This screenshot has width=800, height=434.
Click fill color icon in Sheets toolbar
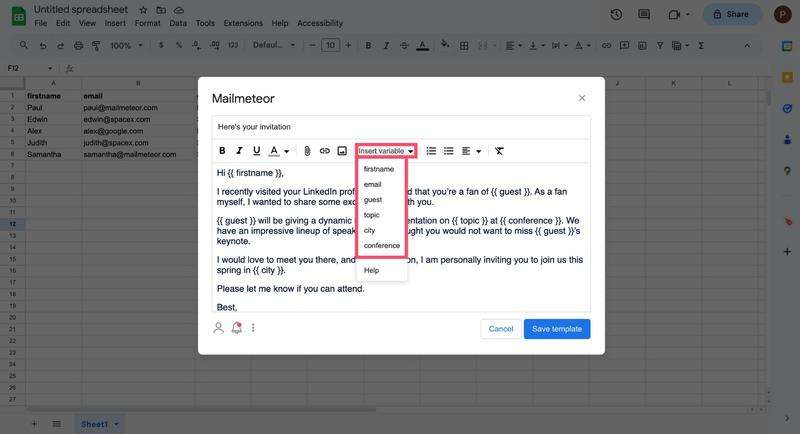[x=445, y=45]
